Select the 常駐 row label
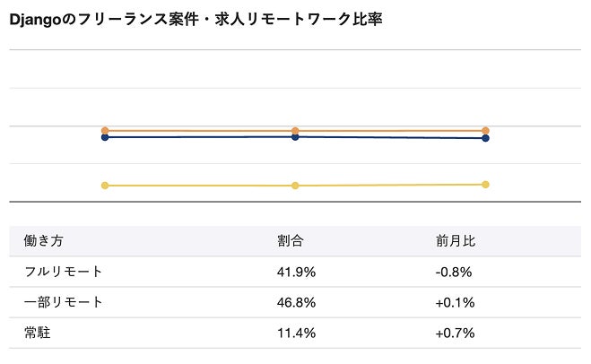The height and width of the screenshot is (364, 591). (37, 333)
